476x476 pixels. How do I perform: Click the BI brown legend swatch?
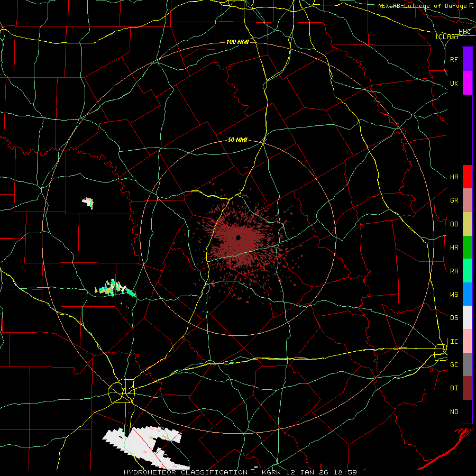click(467, 388)
